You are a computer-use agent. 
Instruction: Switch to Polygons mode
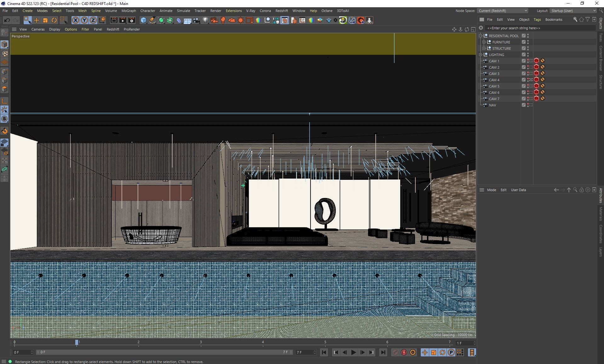click(x=5, y=89)
